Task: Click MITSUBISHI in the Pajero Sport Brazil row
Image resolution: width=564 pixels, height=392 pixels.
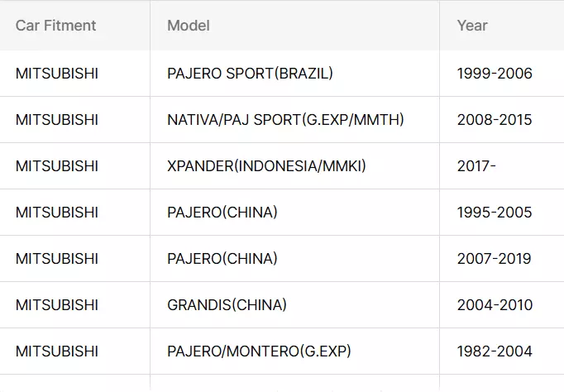Action: 57,74
